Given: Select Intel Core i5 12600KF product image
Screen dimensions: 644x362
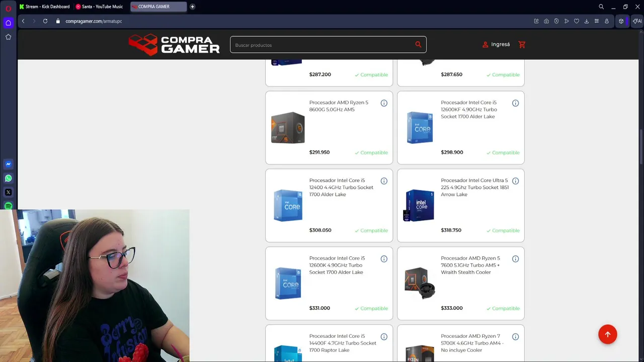Looking at the screenshot, I should coord(420,128).
